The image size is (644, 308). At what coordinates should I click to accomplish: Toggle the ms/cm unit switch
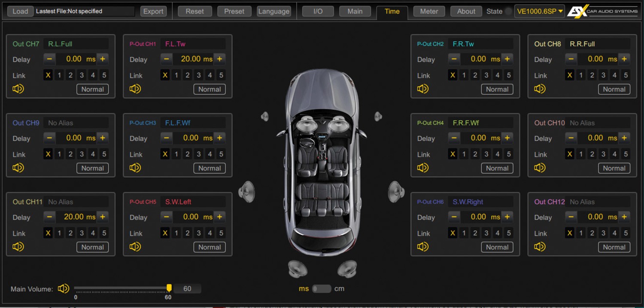pyautogui.click(x=322, y=289)
